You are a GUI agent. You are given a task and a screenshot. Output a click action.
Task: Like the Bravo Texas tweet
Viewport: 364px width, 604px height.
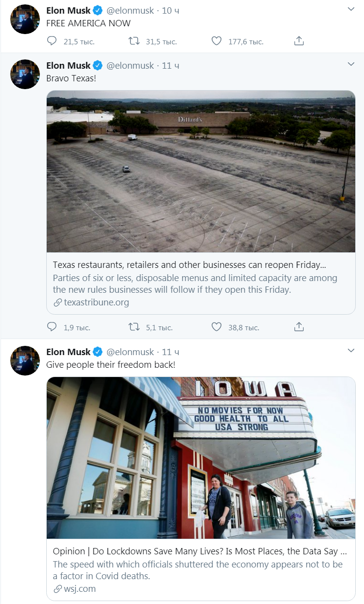pyautogui.click(x=217, y=327)
